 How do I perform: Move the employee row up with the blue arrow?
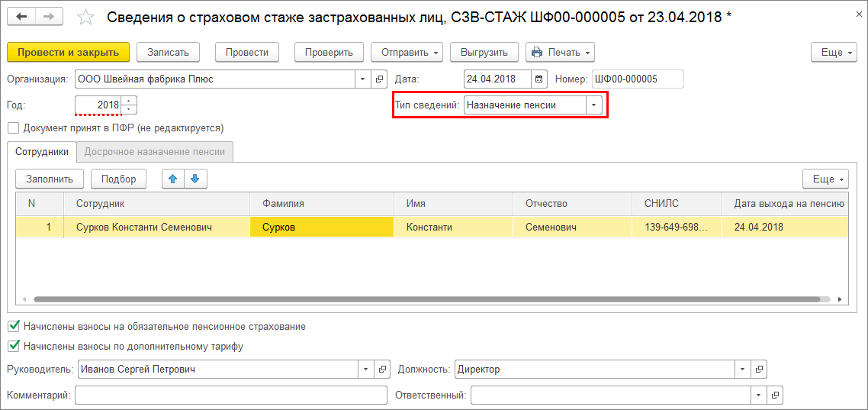pos(172,179)
